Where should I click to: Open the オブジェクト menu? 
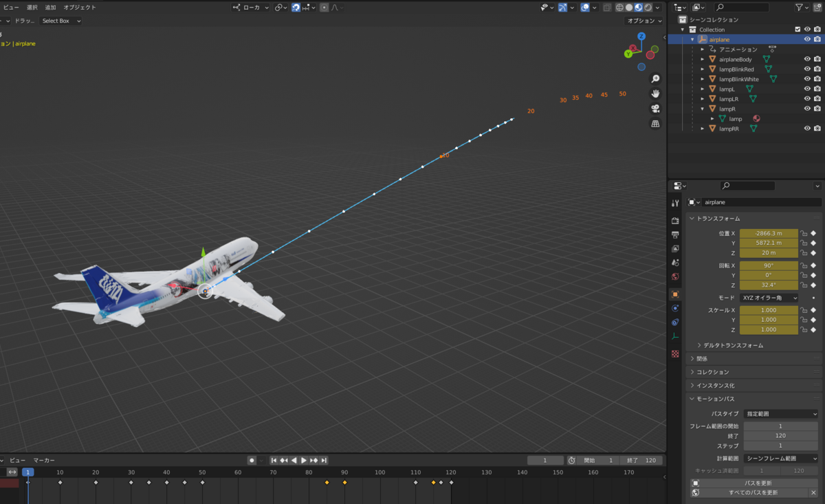(80, 8)
